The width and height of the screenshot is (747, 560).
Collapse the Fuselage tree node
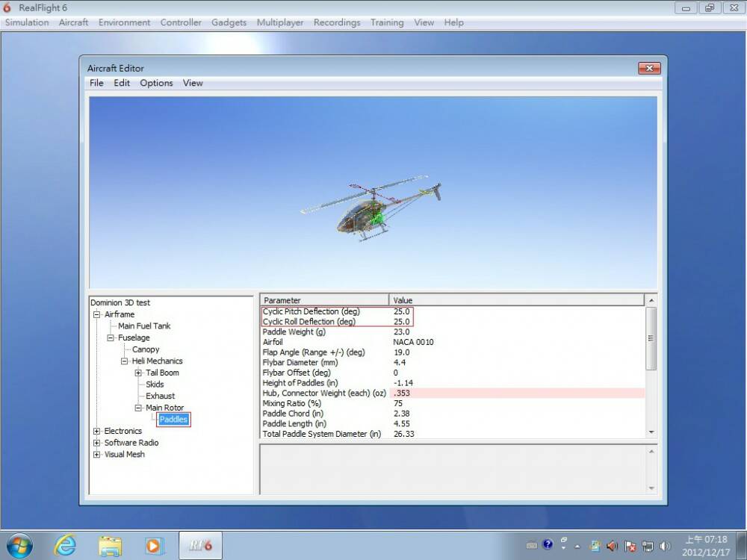coord(111,337)
